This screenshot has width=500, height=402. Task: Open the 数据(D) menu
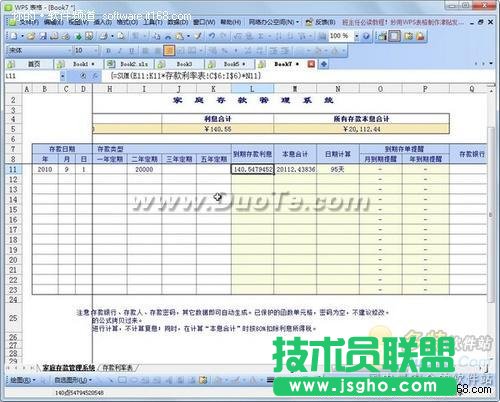click(x=177, y=22)
